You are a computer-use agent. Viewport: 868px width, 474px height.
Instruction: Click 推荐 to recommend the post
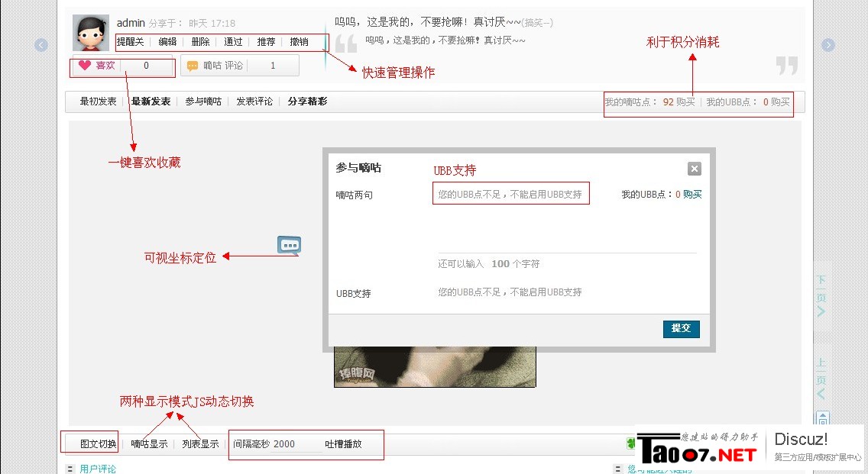click(266, 41)
